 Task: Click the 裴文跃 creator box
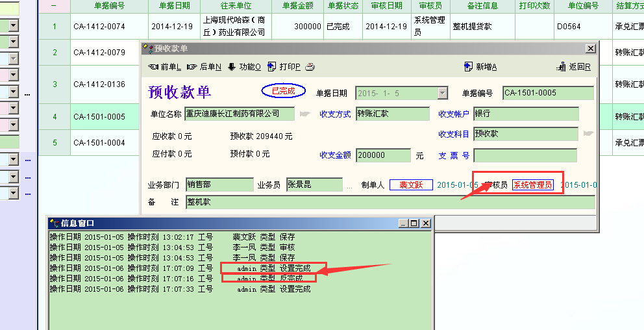coord(411,185)
